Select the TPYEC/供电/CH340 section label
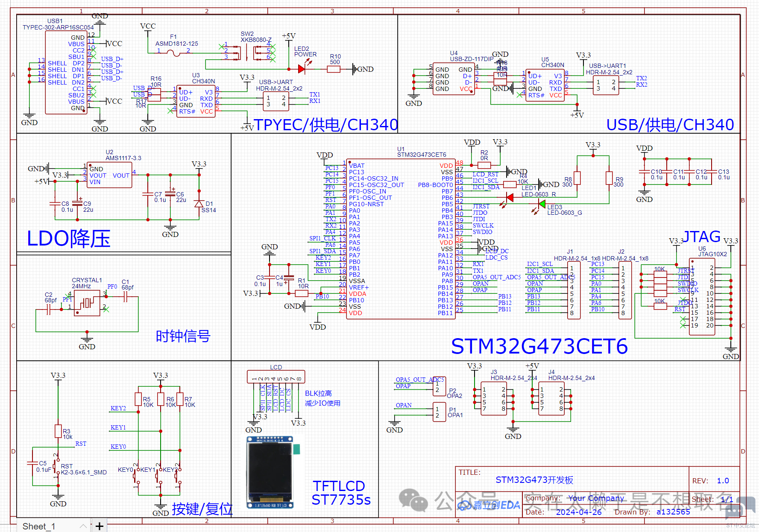The height and width of the screenshot is (532, 759). point(326,125)
